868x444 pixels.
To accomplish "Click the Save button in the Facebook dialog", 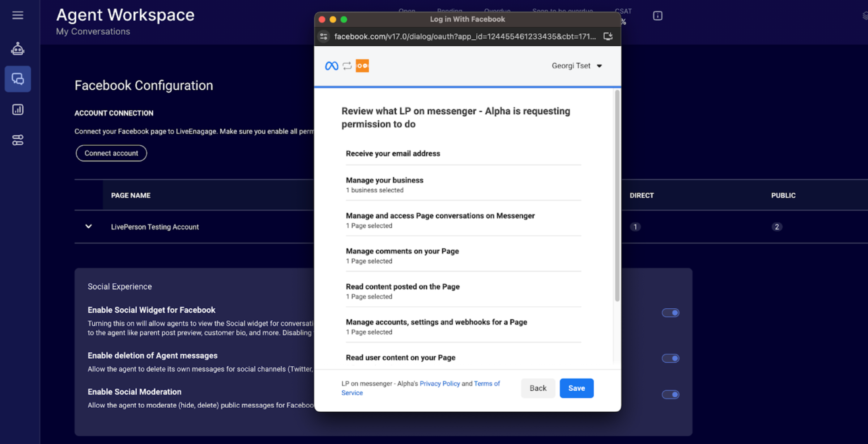I will click(576, 388).
